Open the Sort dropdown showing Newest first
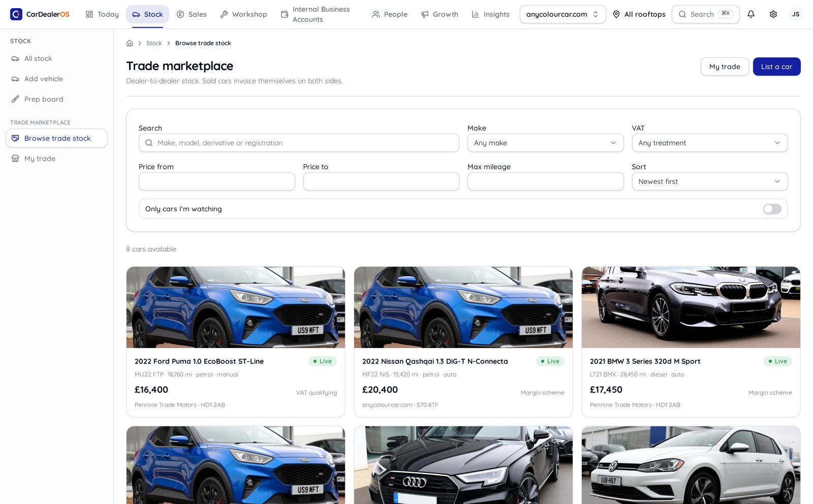813x504 pixels. [710, 181]
